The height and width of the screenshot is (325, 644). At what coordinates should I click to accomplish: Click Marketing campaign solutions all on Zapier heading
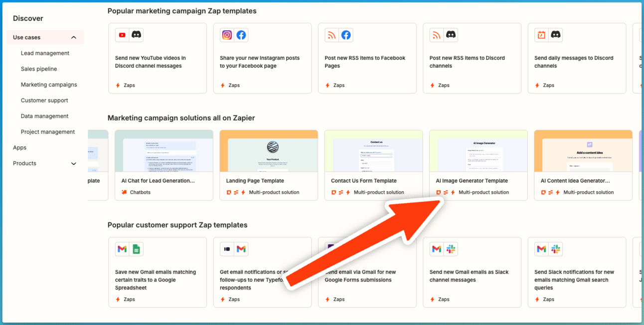(x=181, y=118)
